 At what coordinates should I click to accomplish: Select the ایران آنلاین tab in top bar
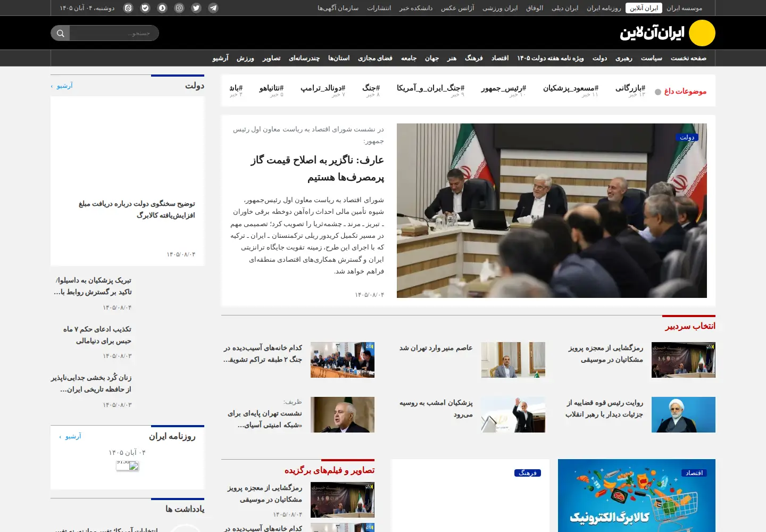pos(644,8)
